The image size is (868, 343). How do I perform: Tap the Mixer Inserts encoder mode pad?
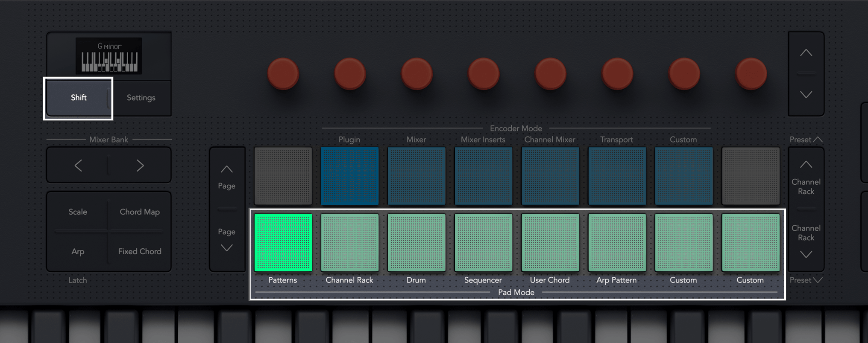[x=483, y=176]
